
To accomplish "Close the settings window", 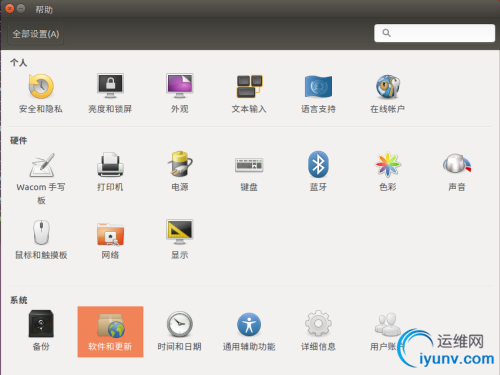I will (x=10, y=9).
